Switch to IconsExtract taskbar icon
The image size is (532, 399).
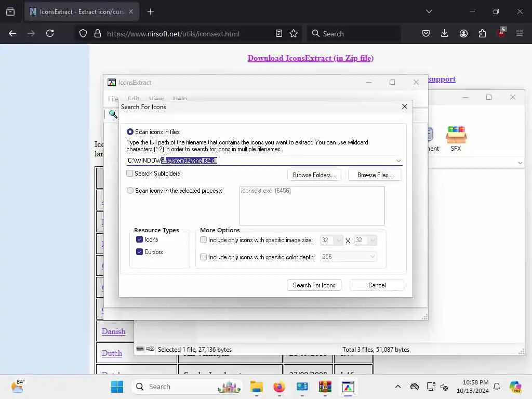pyautogui.click(x=348, y=387)
